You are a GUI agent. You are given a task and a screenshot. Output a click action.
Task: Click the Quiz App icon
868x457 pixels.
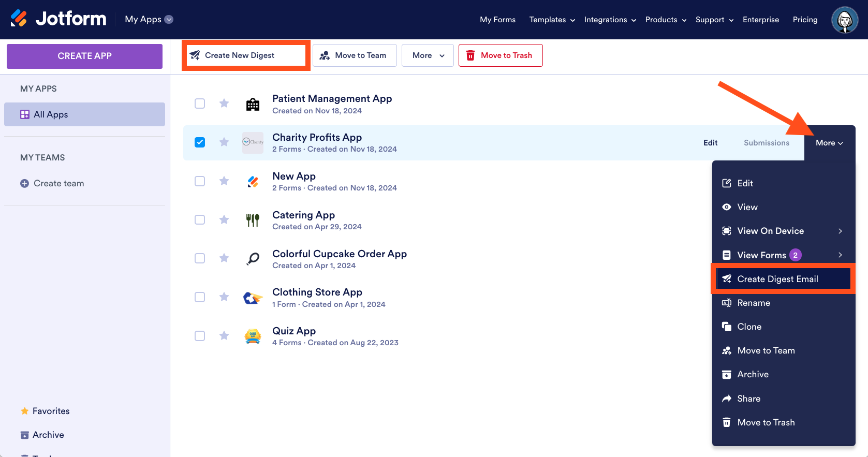tap(253, 336)
